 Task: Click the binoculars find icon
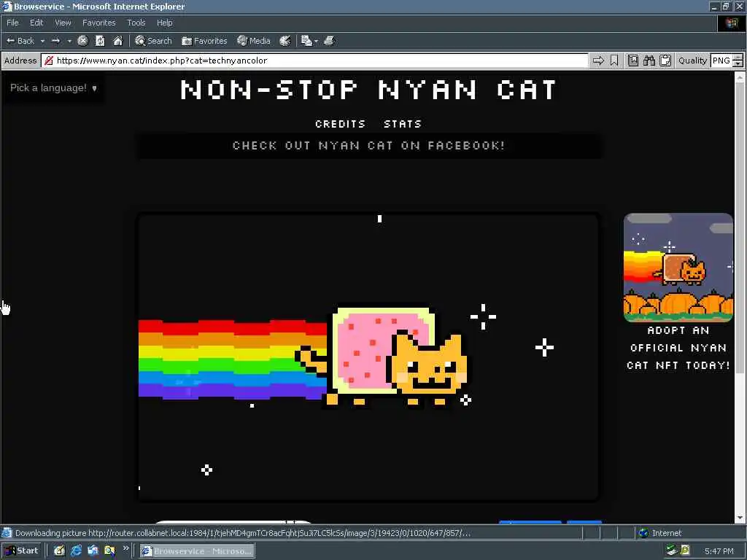(x=649, y=61)
